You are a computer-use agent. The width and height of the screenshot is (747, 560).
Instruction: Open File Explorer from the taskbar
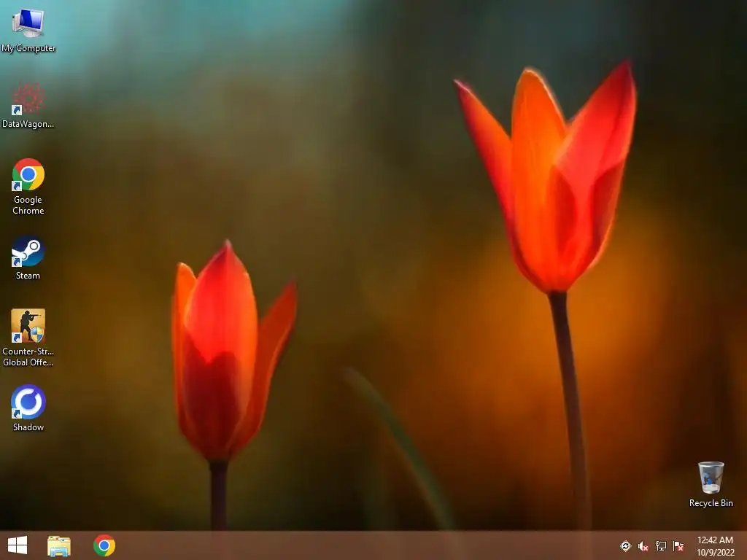click(x=59, y=545)
